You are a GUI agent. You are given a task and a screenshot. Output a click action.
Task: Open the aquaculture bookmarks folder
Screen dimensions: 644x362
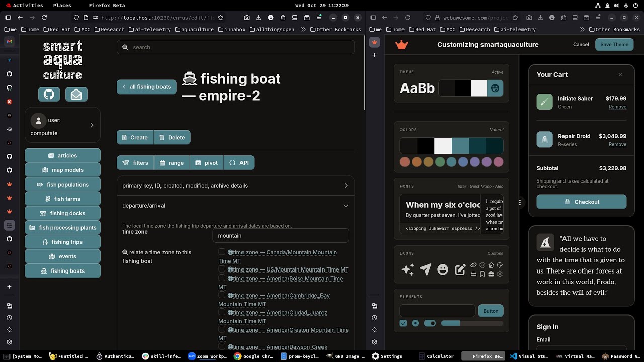click(194, 30)
